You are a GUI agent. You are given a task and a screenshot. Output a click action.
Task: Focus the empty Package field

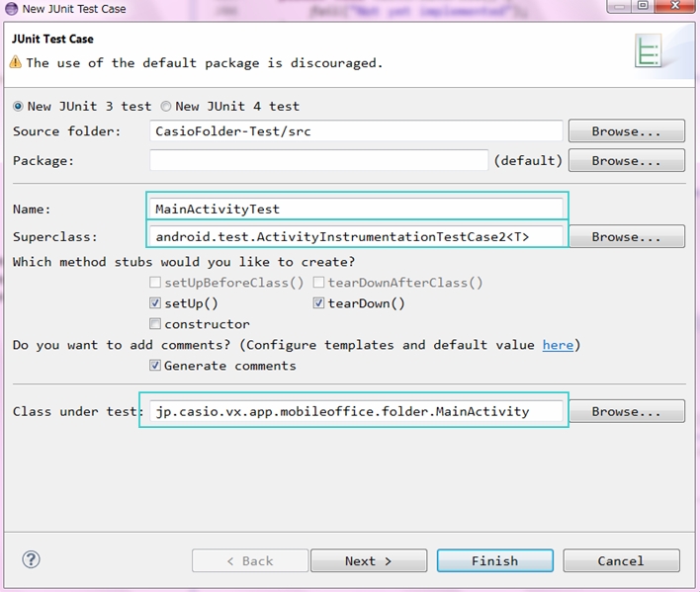click(318, 161)
